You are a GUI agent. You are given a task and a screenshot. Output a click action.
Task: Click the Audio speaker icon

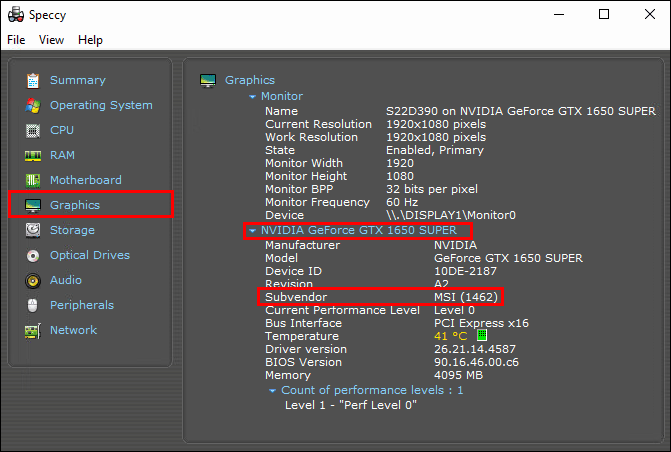pos(33,281)
